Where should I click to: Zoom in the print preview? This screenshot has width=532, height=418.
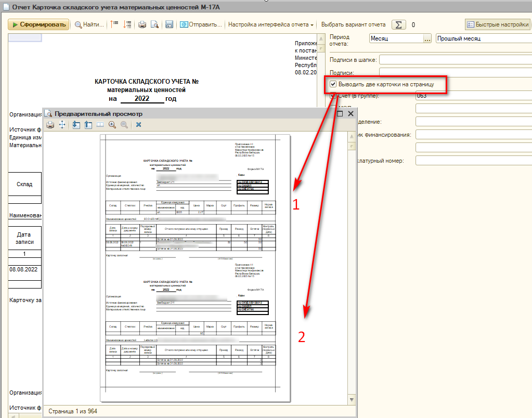(x=112, y=125)
